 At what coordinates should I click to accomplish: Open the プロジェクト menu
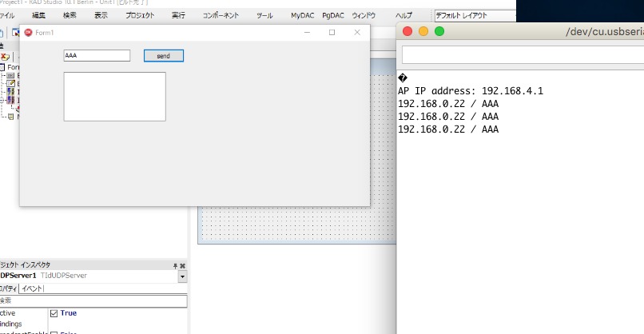coord(140,15)
